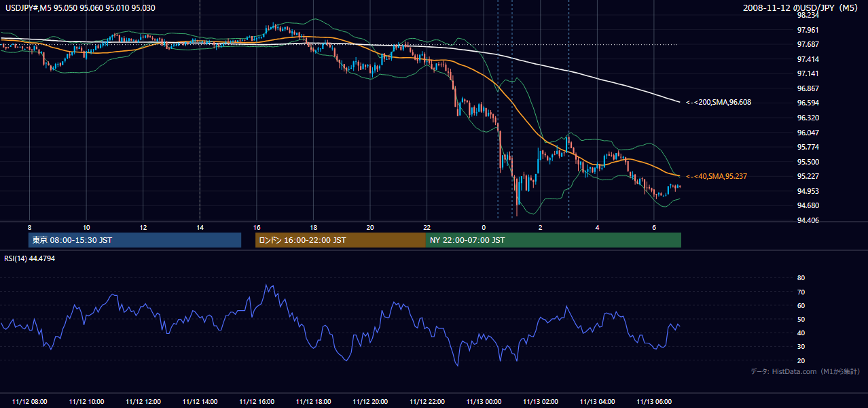Click price axis value 96.594
Viewport: 868px width, 408px height.
tap(808, 103)
